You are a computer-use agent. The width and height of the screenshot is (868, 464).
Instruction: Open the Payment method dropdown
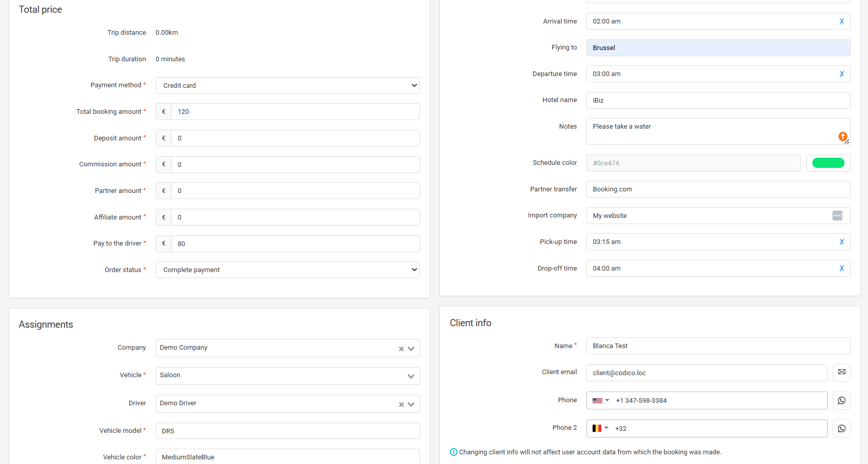pyautogui.click(x=288, y=86)
